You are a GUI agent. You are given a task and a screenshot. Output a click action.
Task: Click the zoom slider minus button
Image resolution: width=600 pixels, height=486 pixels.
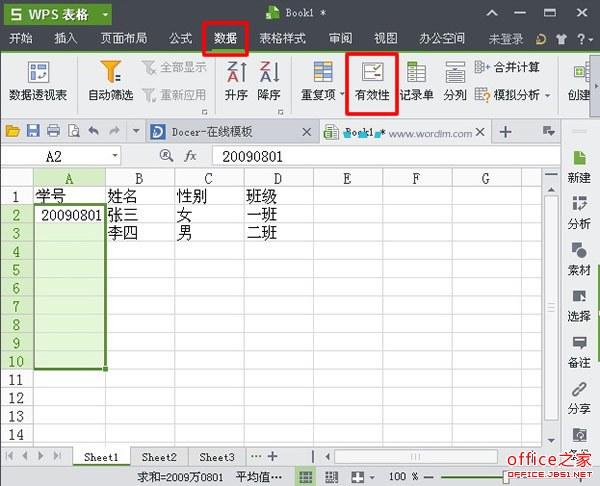(x=429, y=477)
